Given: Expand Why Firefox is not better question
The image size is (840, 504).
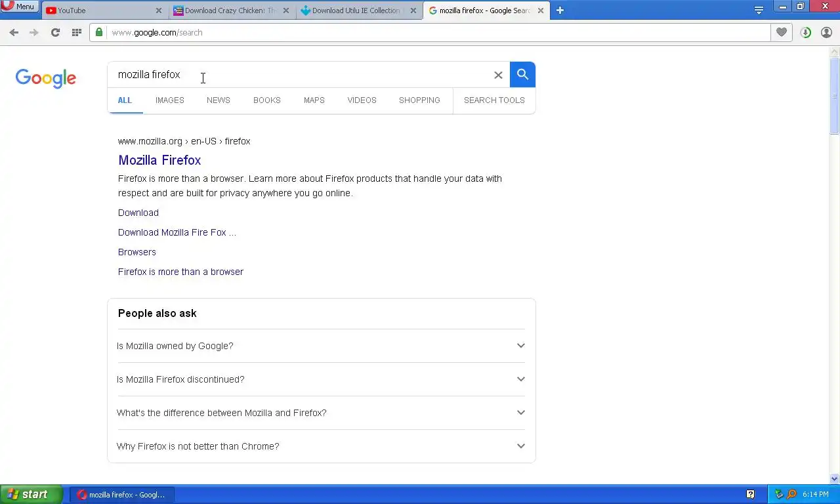Looking at the screenshot, I should pos(322,446).
